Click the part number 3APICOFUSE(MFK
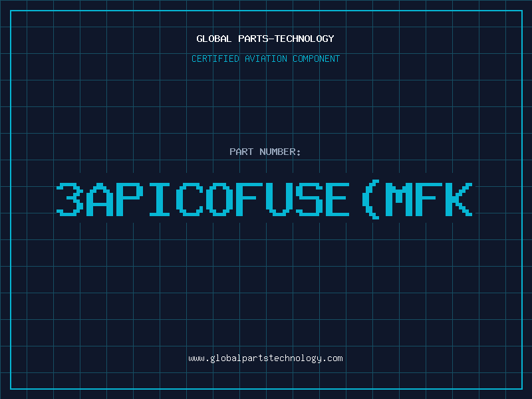Image resolution: width=532 pixels, height=399 pixels. tap(264, 199)
